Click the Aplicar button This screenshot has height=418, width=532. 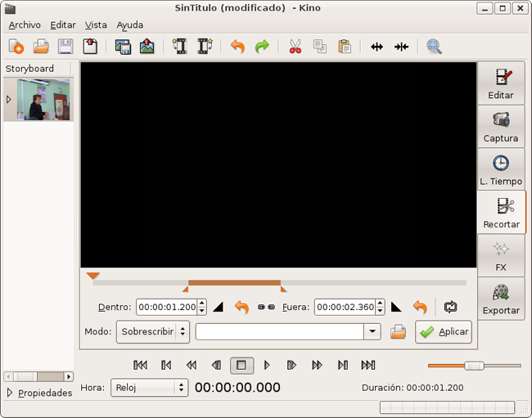pos(444,332)
